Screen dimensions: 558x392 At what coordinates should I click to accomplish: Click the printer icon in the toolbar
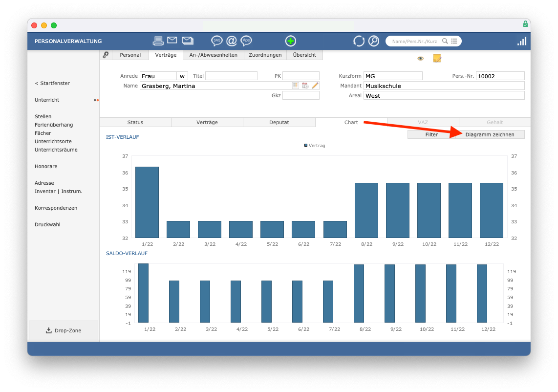(x=158, y=41)
